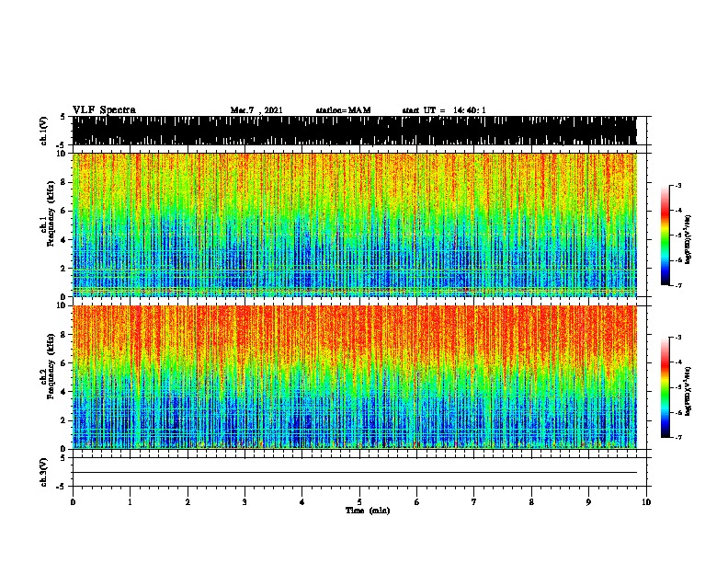The image size is (728, 563).
Task: Click the ch.1 black waveform panel
Action: click(354, 131)
